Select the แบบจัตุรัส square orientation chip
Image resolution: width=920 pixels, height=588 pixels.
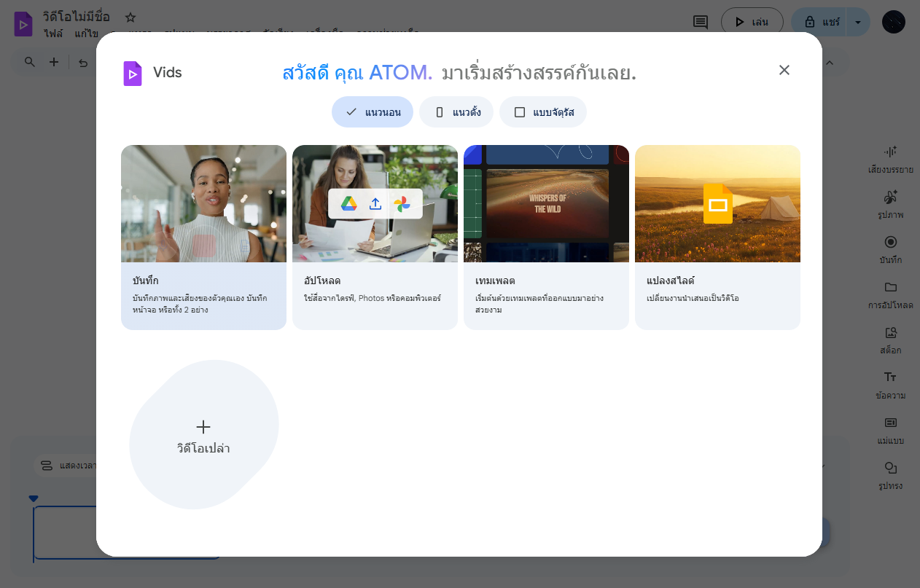[542, 112]
